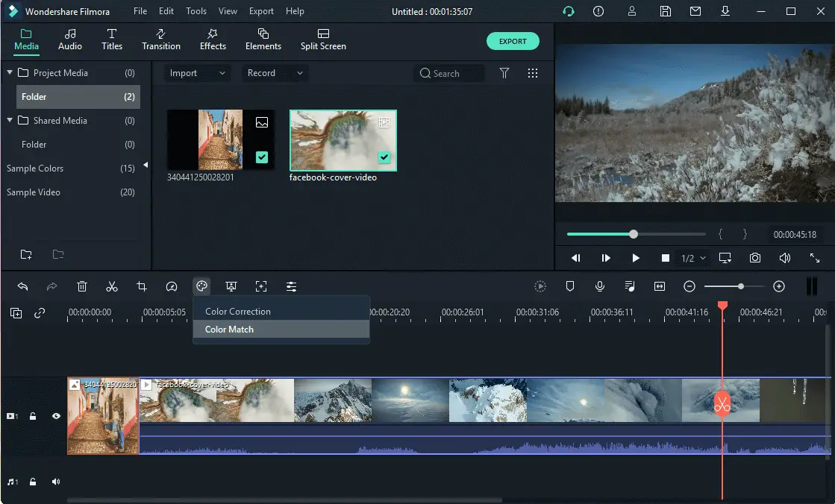Open the Tools menu
This screenshot has width=835, height=504.
196,10
